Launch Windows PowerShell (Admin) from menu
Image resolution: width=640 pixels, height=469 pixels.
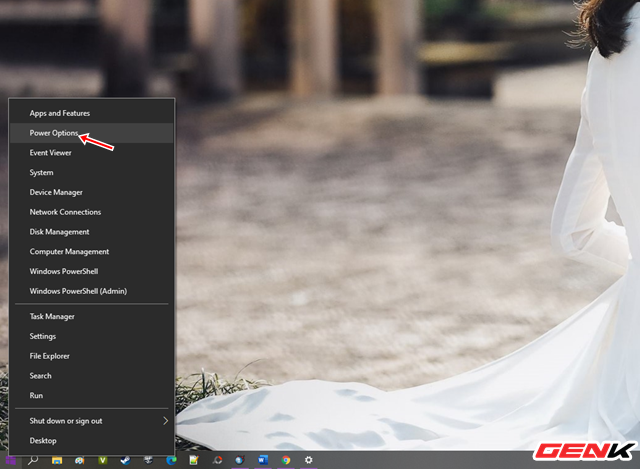click(78, 291)
